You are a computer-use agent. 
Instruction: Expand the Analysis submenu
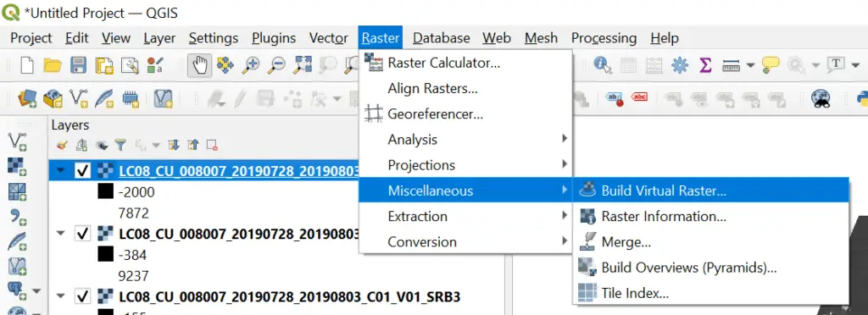[465, 139]
